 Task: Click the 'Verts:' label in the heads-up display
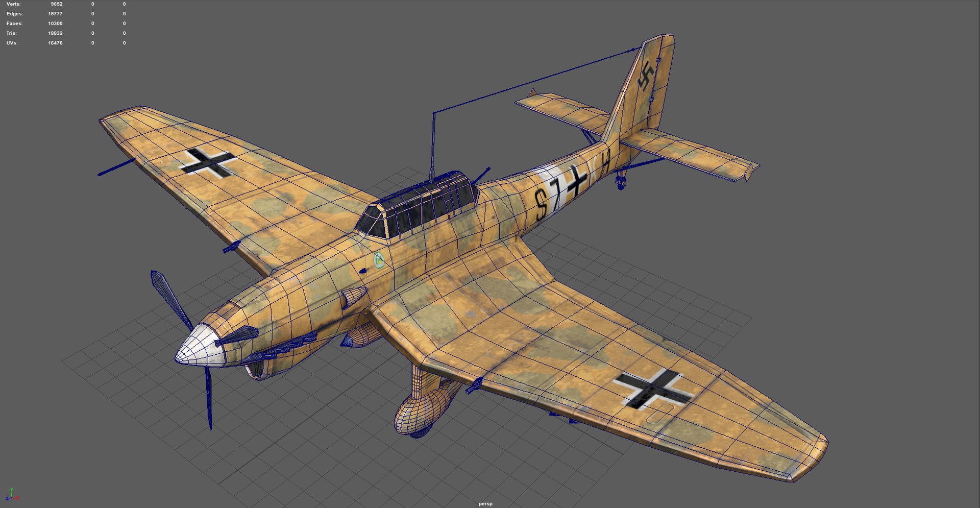14,4
